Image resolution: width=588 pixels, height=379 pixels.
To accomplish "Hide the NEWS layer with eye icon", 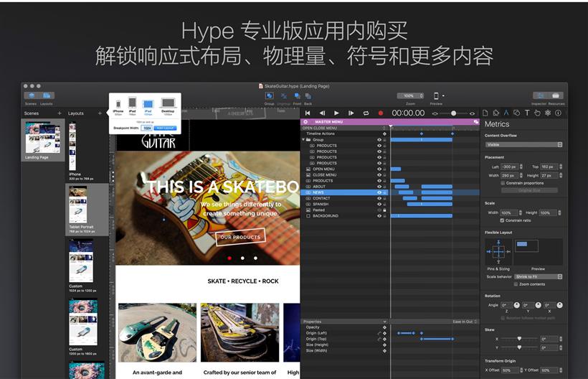I will 379,192.
